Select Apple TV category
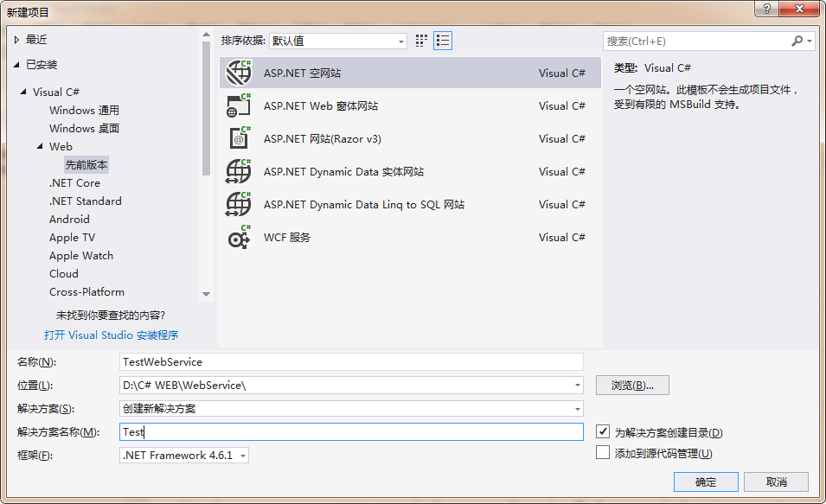Screen dimensions: 826x504 (x=72, y=237)
